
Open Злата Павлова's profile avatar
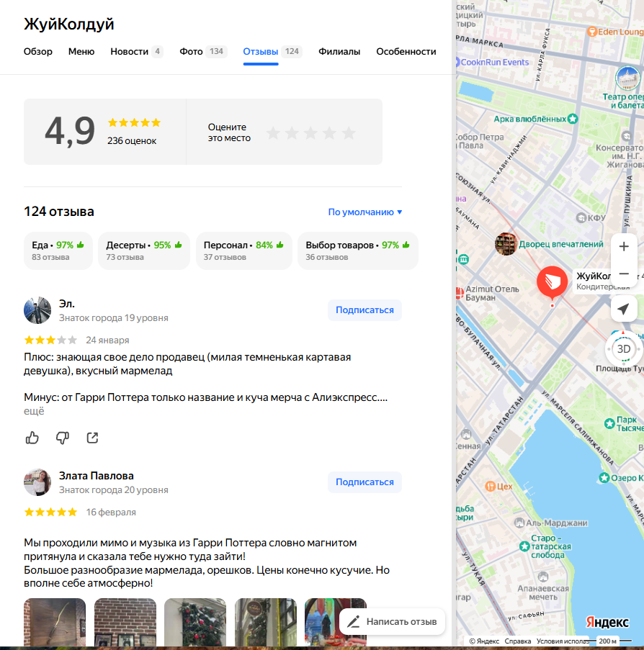point(37,482)
